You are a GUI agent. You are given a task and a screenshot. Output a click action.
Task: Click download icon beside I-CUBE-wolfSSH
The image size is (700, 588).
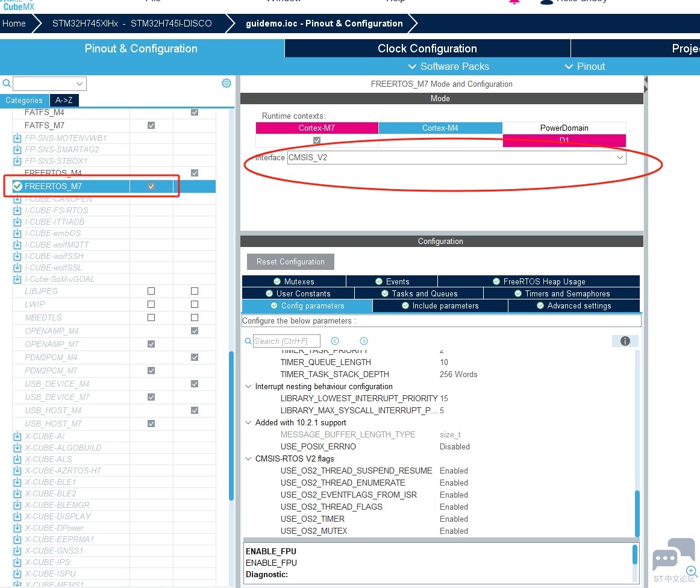click(17, 256)
